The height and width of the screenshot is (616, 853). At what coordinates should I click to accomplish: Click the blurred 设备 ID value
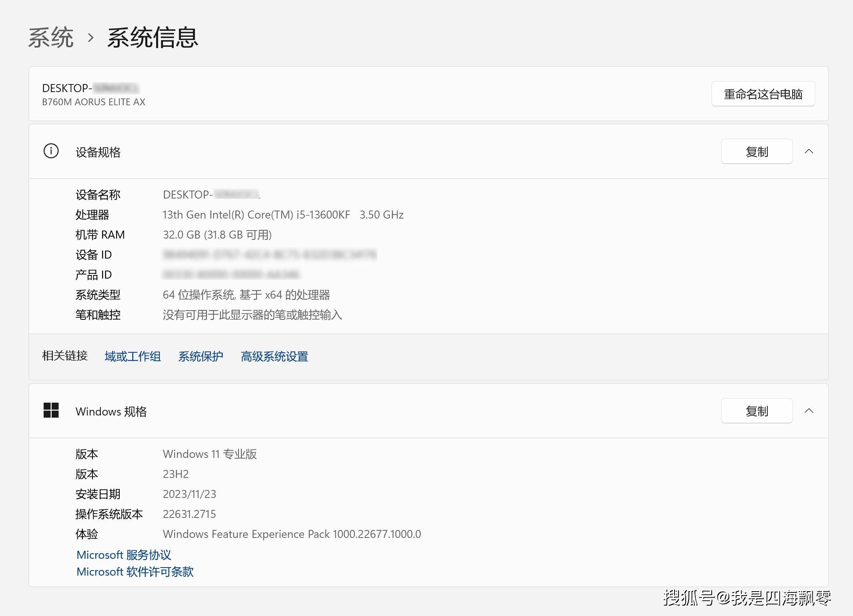270,255
